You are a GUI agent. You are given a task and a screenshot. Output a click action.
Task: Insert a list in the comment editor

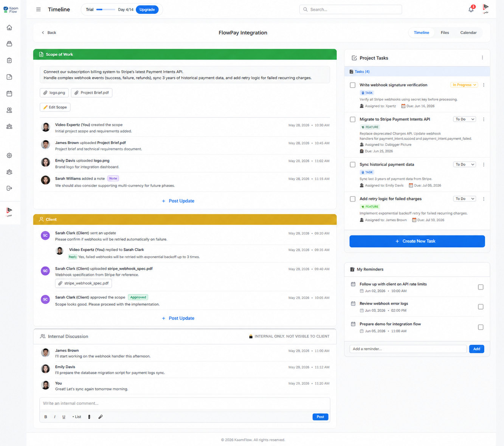pyautogui.click(x=77, y=417)
